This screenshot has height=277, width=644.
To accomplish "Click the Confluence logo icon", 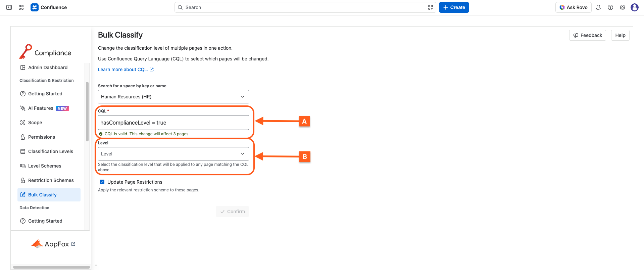I will [x=35, y=7].
